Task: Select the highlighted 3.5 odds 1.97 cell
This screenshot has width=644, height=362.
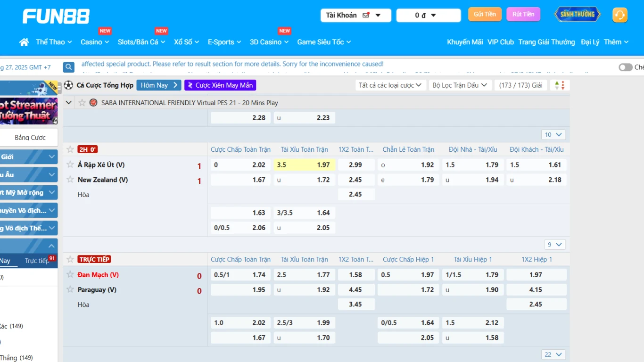Action: 305,165
